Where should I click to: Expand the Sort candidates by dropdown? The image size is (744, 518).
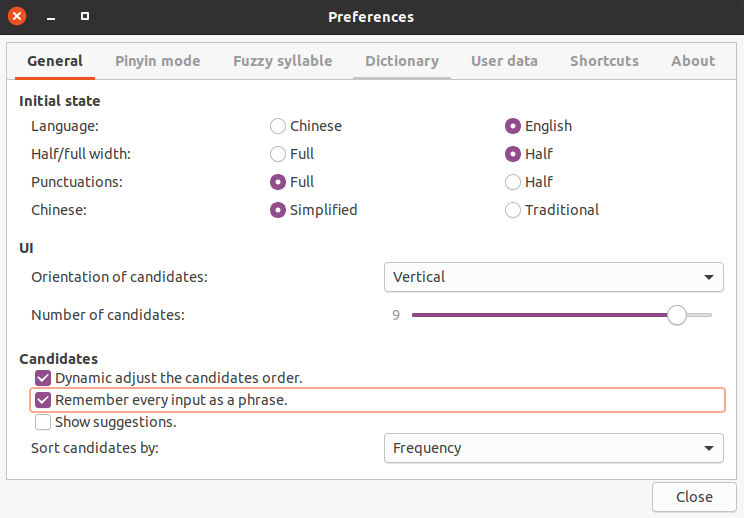553,448
